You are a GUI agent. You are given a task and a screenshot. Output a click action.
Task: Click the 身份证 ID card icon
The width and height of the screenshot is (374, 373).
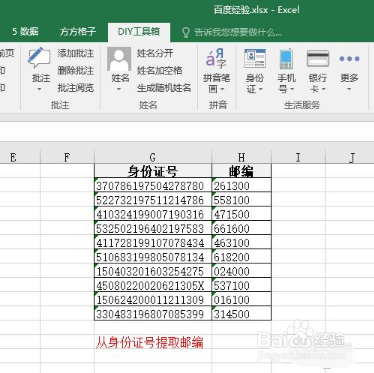click(x=255, y=58)
